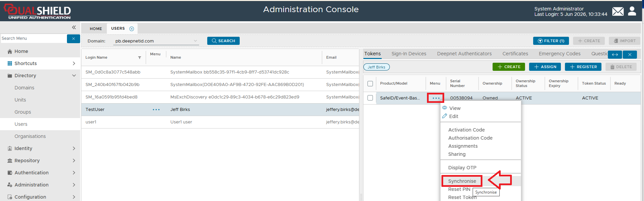
Task: Close the USERS tab with its X icon
Action: (132, 29)
